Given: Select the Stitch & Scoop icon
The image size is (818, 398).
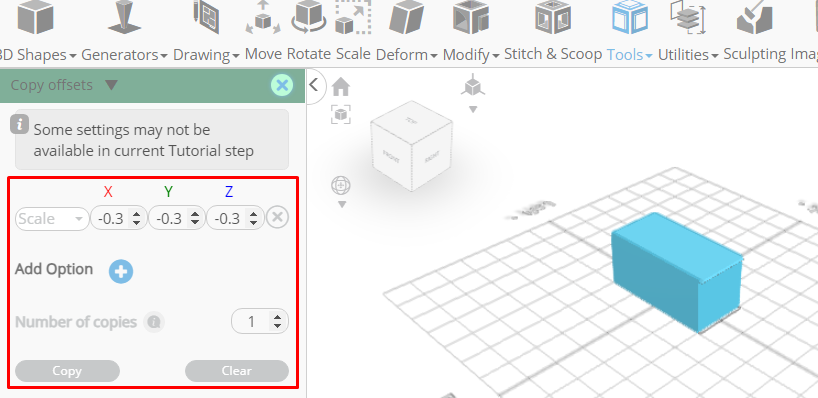Looking at the screenshot, I should pos(553,17).
